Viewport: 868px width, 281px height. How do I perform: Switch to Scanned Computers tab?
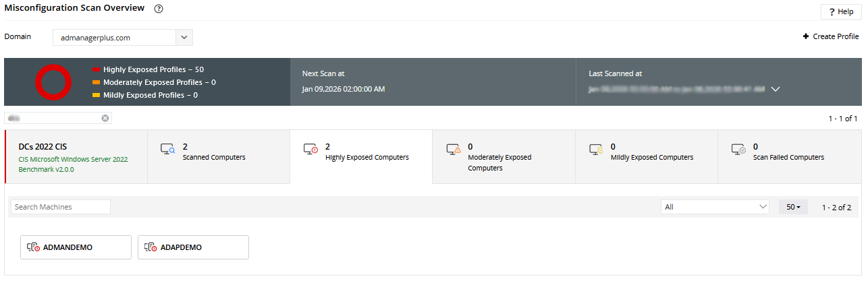219,157
